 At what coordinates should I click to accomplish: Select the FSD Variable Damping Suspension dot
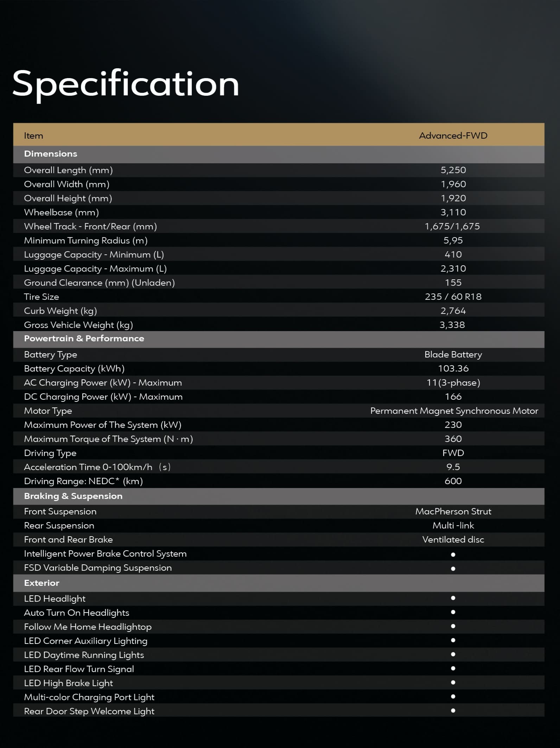point(453,569)
